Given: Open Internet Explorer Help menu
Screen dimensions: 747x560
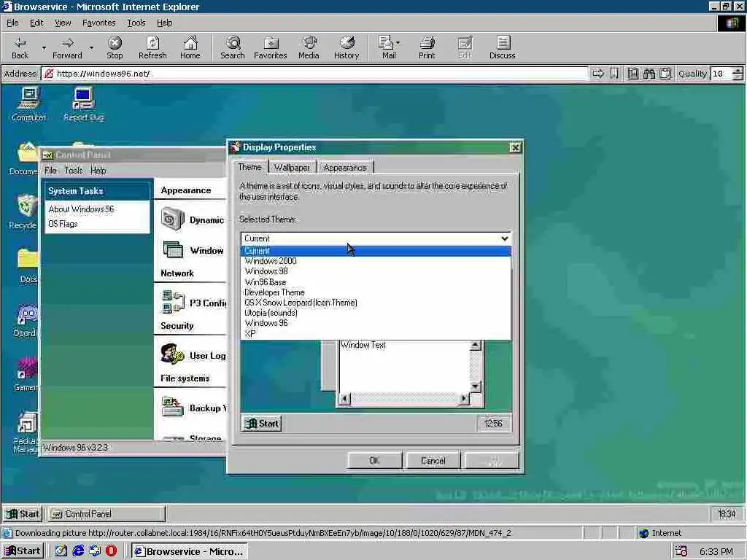Looking at the screenshot, I should [x=164, y=23].
